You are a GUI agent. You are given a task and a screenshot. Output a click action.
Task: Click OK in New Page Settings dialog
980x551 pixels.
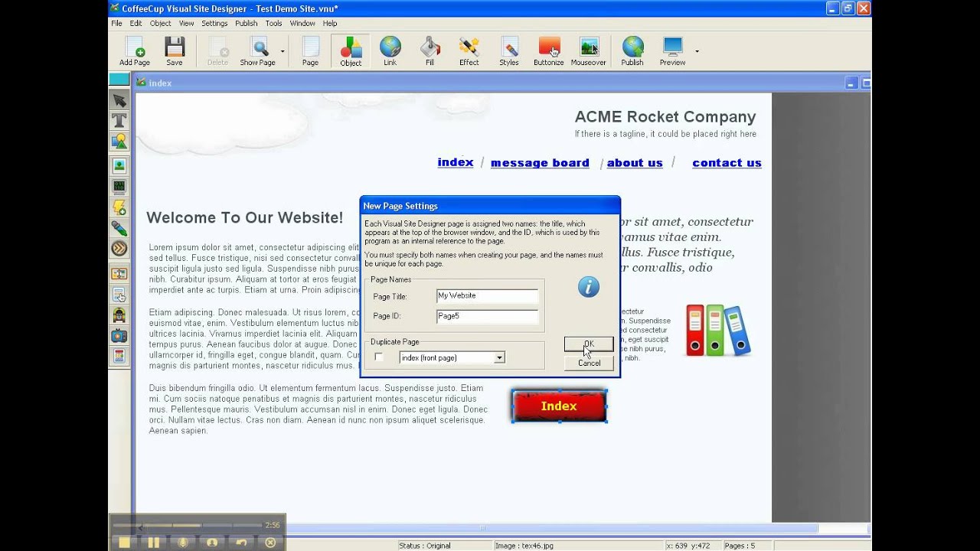click(589, 344)
